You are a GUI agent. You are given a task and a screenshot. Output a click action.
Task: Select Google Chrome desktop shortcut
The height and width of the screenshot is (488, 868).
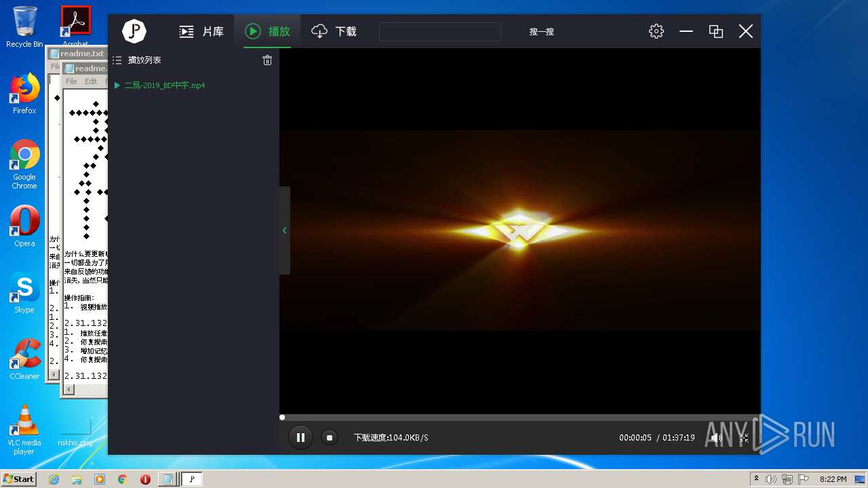point(24,165)
